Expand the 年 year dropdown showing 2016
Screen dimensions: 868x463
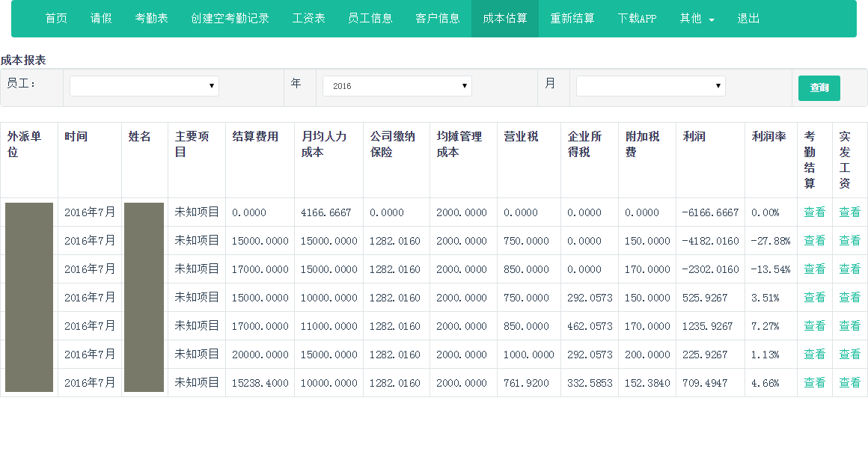[x=397, y=86]
